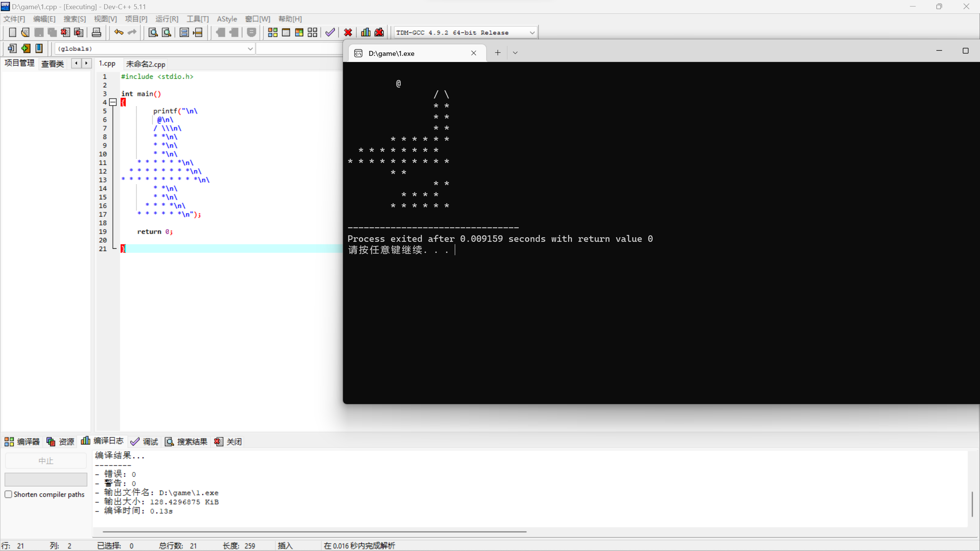
Task: Switch to the 未命名2.cpp editor tab
Action: pyautogui.click(x=146, y=64)
